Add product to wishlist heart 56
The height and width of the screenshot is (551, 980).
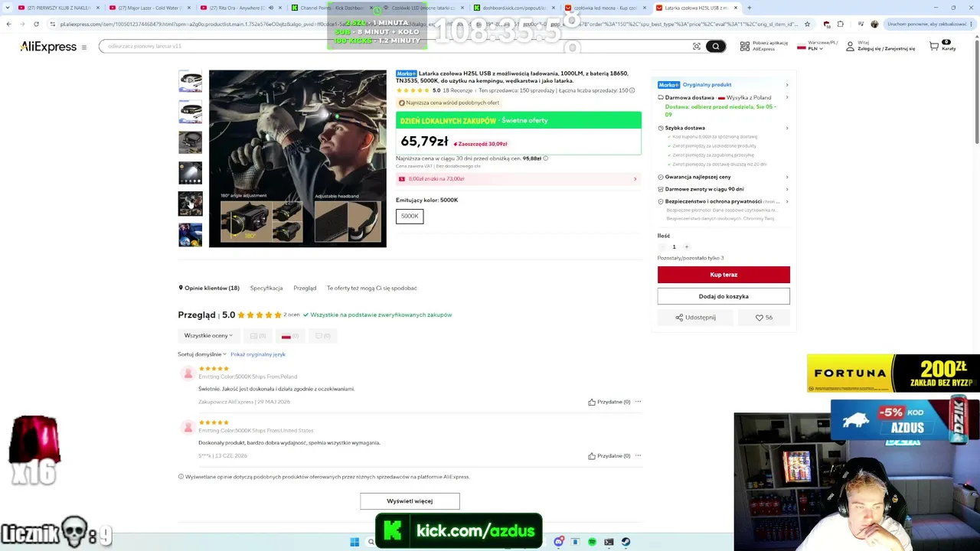[764, 318]
